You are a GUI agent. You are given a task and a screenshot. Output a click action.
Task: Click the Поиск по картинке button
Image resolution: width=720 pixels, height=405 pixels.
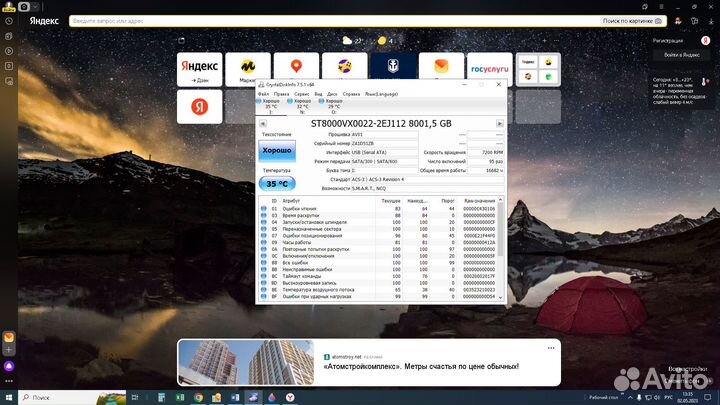632,21
